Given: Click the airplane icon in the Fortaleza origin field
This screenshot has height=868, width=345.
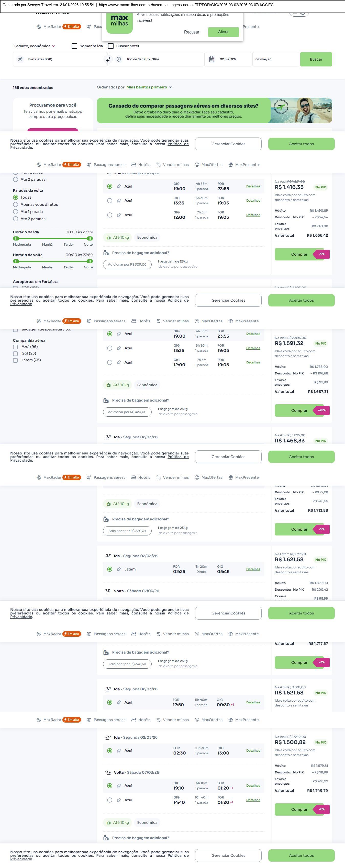Looking at the screenshot, I should click(x=20, y=59).
